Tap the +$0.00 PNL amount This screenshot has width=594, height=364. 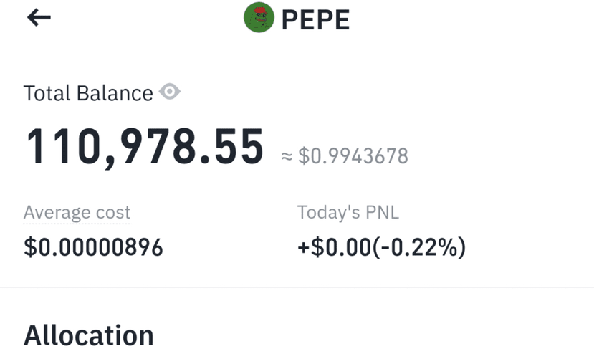click(334, 247)
